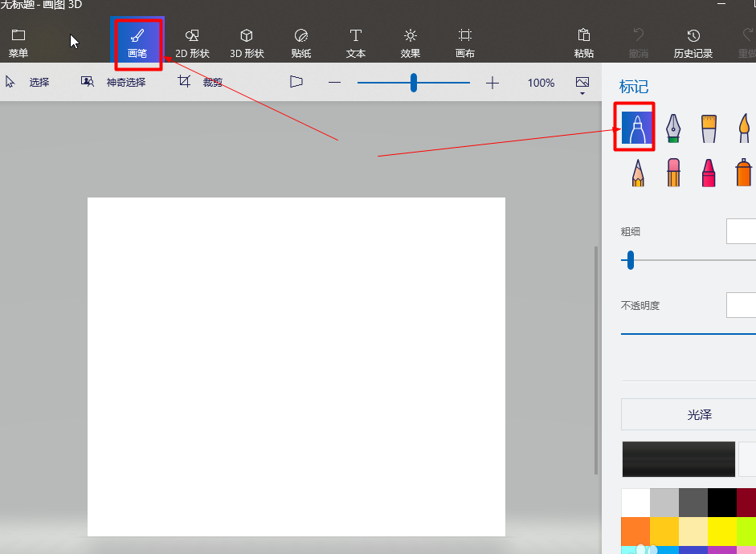Switch to the 3D 形状 tab
Image resolution: width=756 pixels, height=554 pixels.
point(247,43)
